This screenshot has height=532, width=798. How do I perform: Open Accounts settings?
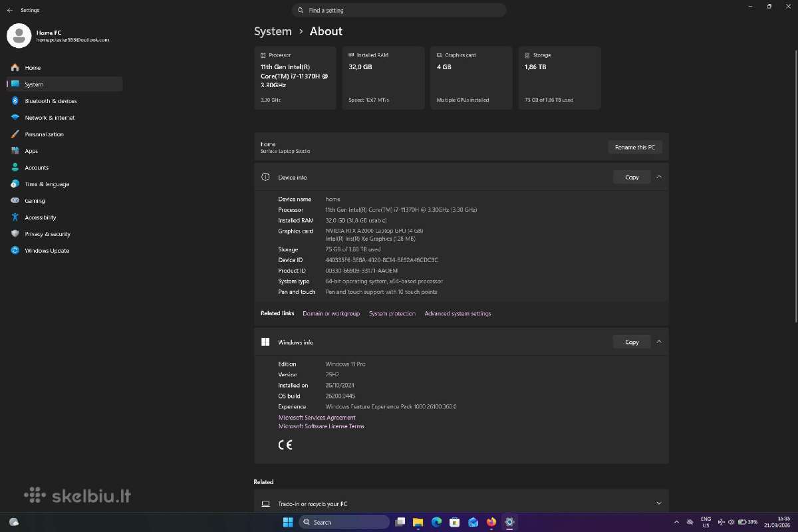point(64,168)
